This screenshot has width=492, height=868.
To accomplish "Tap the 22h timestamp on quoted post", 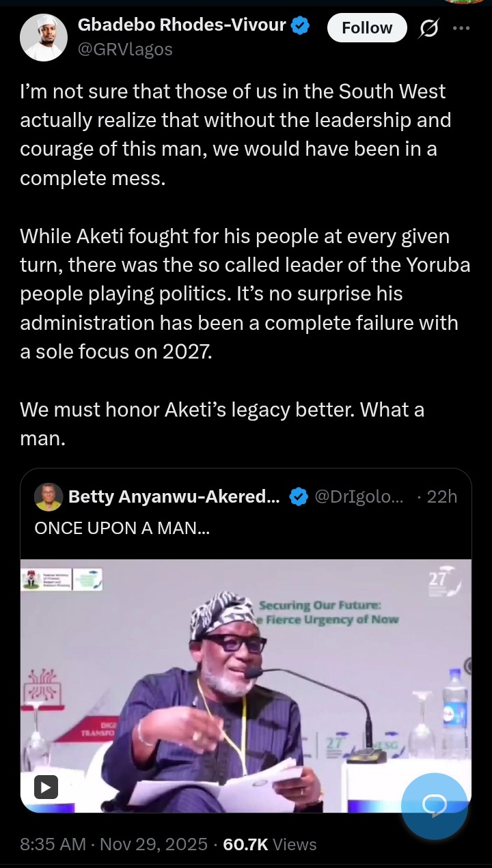I will [441, 497].
